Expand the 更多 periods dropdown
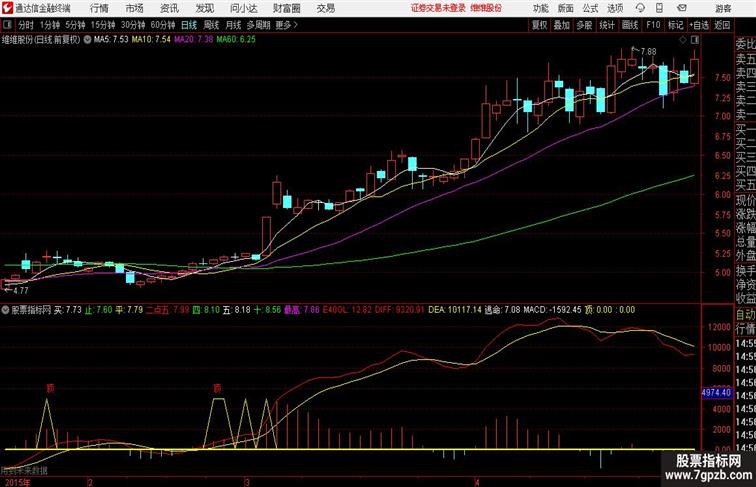756x487 pixels. 287,25
